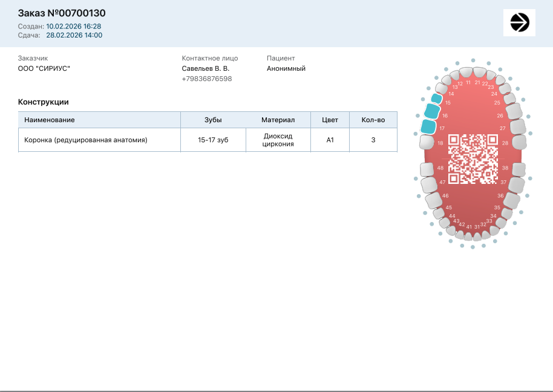
Task: Click the Наименование column header
Action: pyautogui.click(x=50, y=120)
